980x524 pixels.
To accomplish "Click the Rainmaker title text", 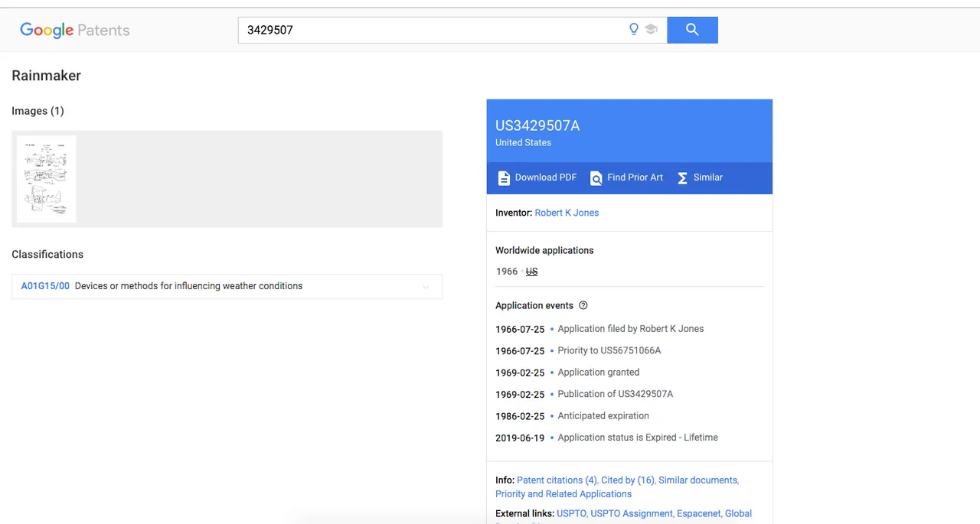I will point(46,76).
